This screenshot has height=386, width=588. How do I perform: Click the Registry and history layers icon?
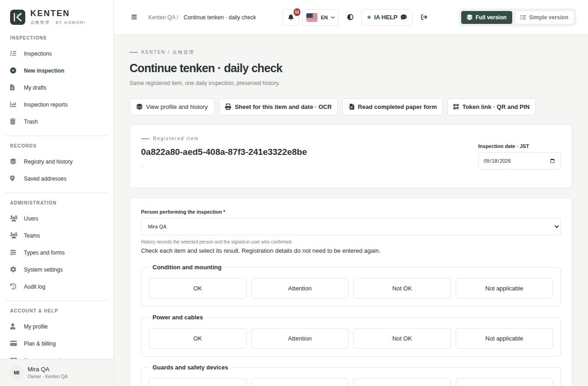[13, 162]
